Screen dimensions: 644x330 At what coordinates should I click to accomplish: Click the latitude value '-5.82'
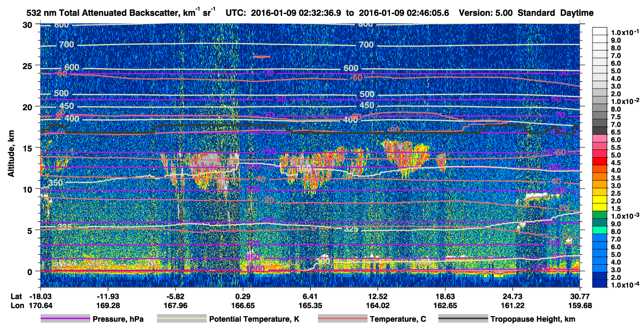[x=175, y=297]
